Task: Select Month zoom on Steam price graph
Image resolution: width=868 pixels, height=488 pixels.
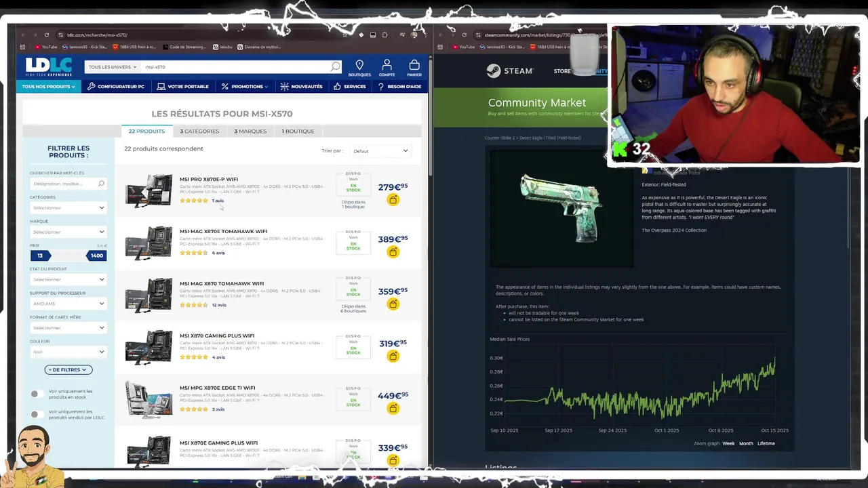Action: tap(746, 443)
